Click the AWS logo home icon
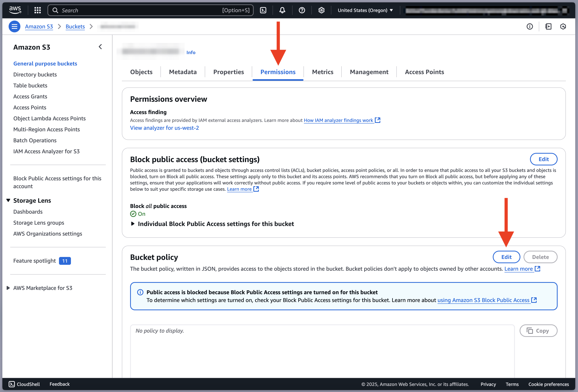The image size is (578, 392). (15, 10)
